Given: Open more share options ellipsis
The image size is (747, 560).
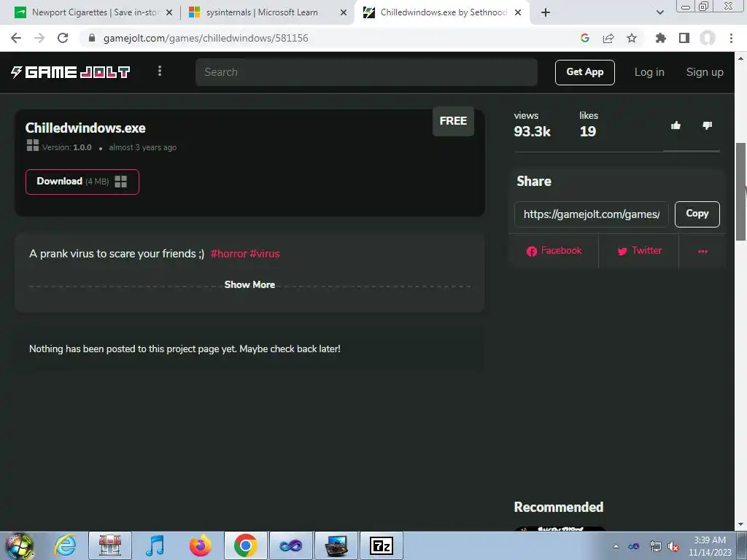Looking at the screenshot, I should coord(703,251).
